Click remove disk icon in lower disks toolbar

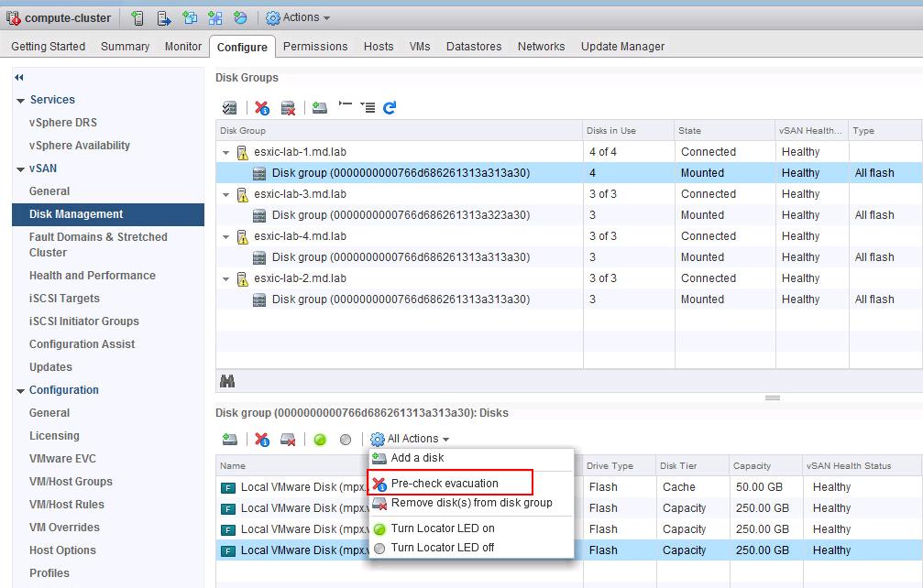[288, 440]
